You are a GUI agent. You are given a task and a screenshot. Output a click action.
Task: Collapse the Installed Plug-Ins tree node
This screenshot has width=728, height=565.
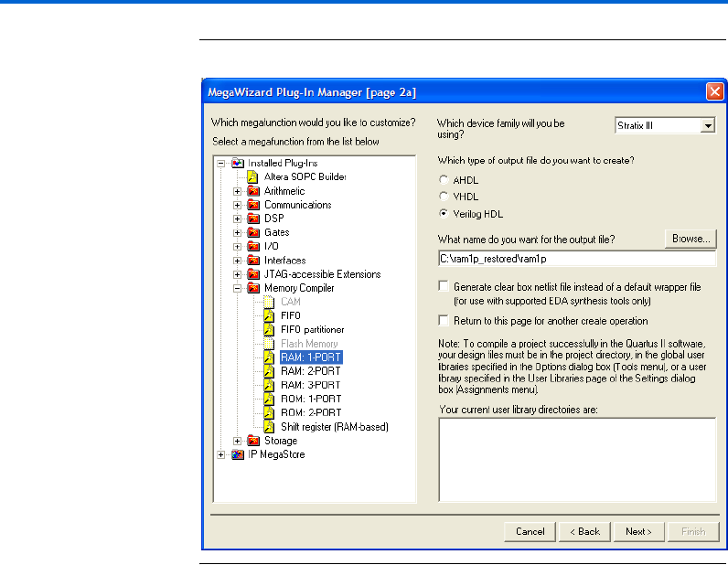(x=221, y=164)
